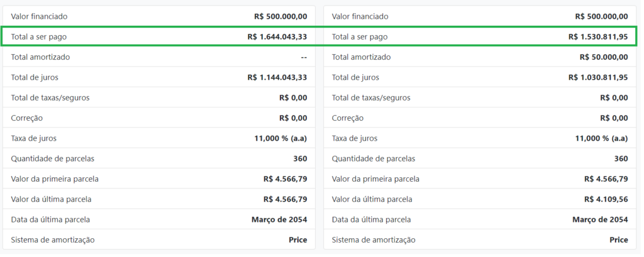This screenshot has width=644, height=257.
Task: Select left Quantidade de parcelas 360
Action: (x=300, y=158)
